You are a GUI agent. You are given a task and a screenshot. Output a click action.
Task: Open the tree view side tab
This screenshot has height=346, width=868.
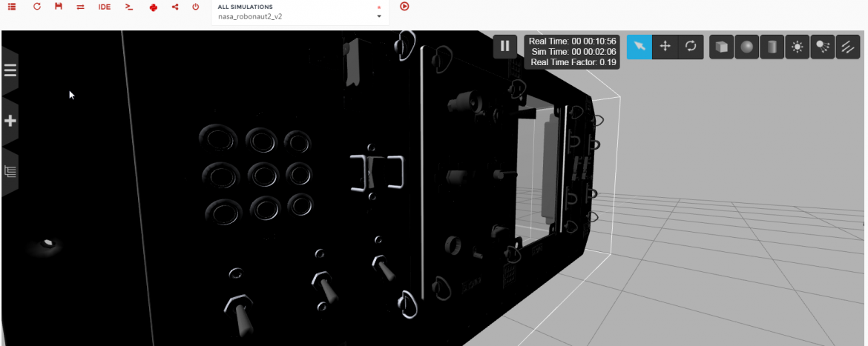10,171
